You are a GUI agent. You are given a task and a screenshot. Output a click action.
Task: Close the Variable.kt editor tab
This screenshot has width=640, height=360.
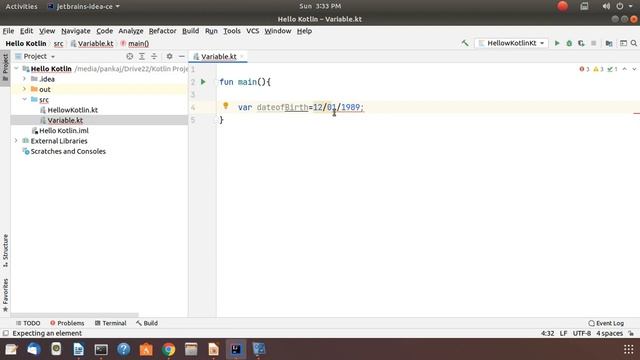click(242, 56)
